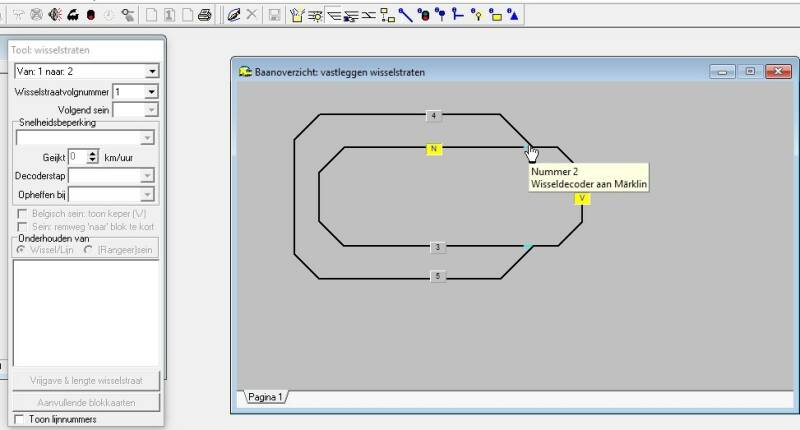Click the blue triangle toolbar icon
The width and height of the screenshot is (800, 430).
pyautogui.click(x=513, y=15)
